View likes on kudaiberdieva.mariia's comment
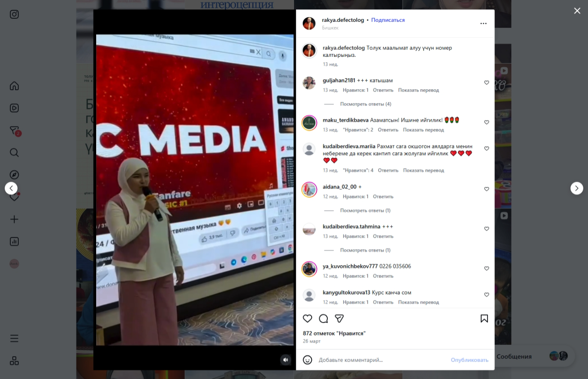 [358, 170]
